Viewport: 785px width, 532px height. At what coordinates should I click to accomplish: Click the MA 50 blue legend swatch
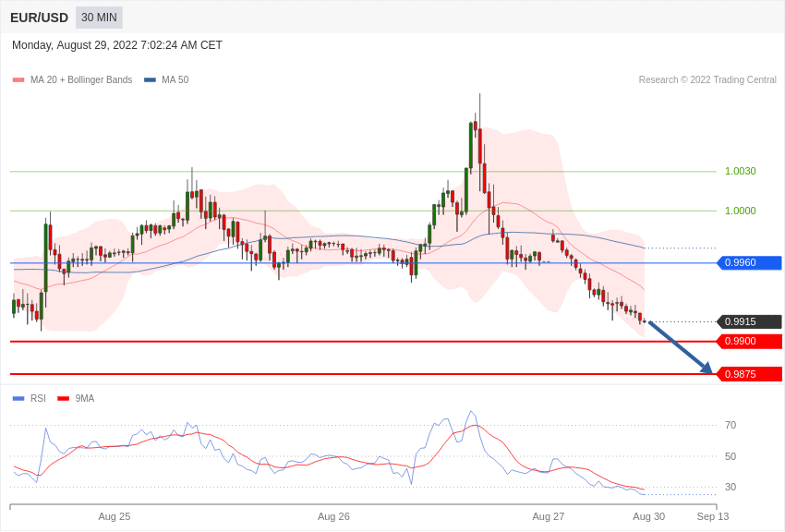[150, 80]
